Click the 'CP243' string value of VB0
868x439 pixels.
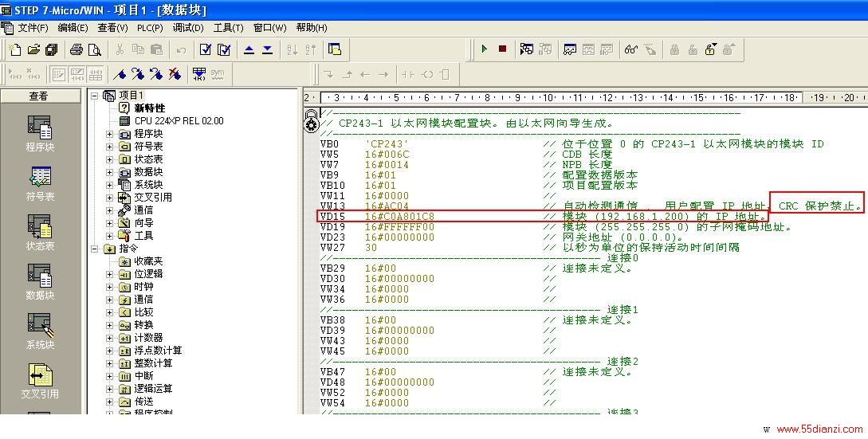(x=387, y=144)
